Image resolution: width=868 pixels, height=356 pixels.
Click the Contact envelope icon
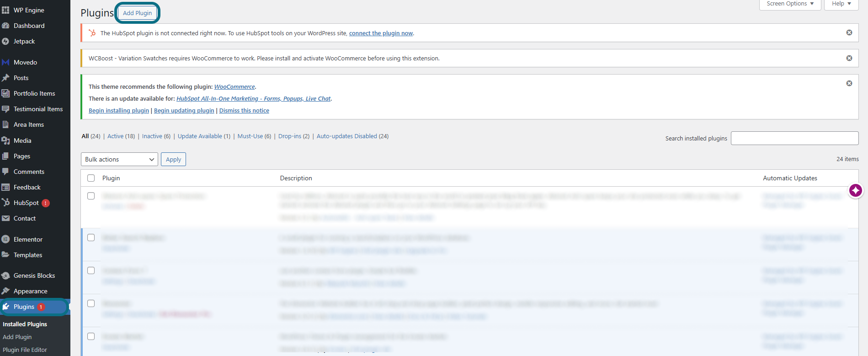pyautogui.click(x=5, y=218)
